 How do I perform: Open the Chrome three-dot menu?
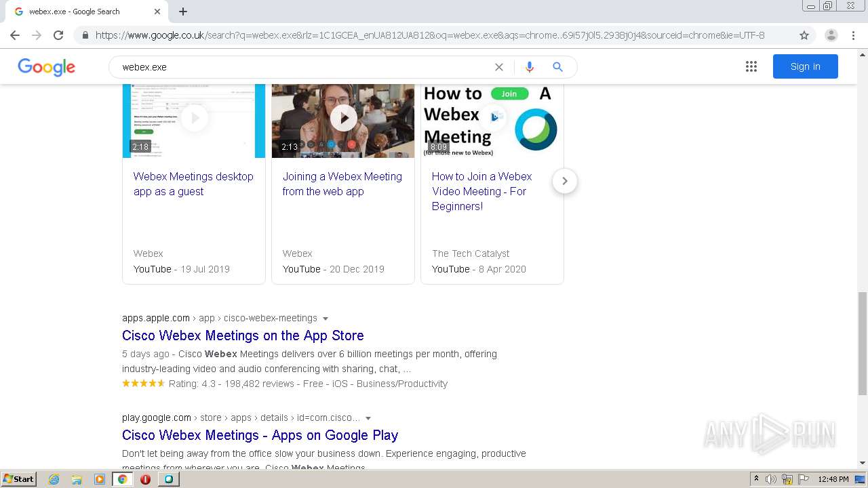(853, 35)
